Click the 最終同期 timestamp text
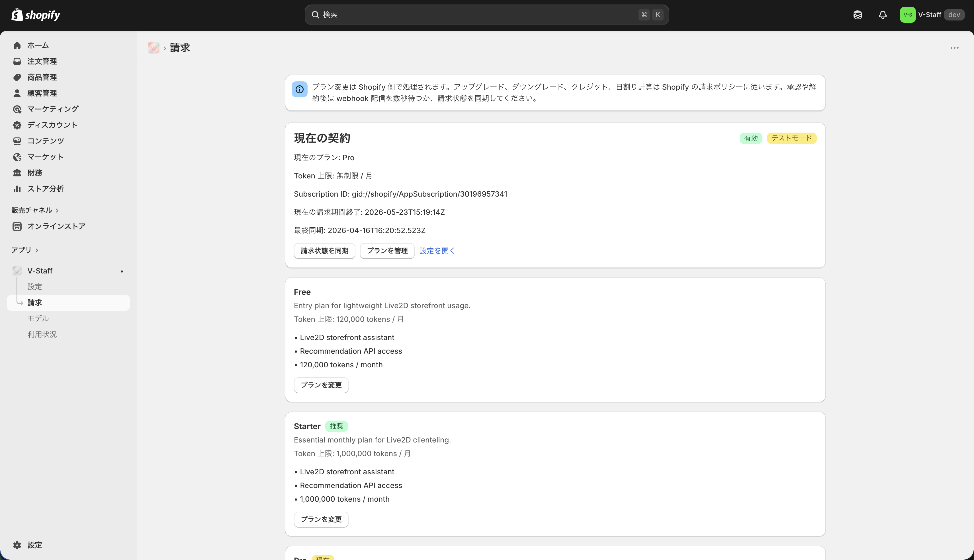 tap(359, 230)
